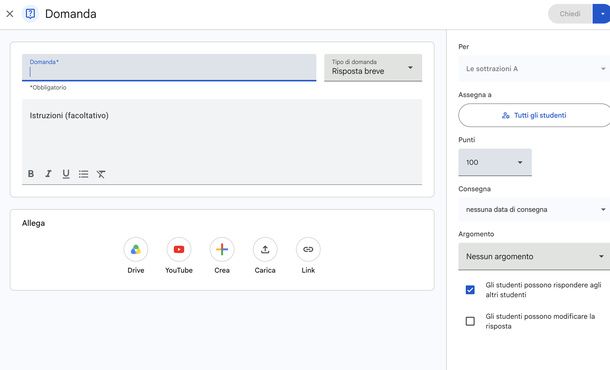Expand the blue arrow next to Chiedi

(x=602, y=14)
